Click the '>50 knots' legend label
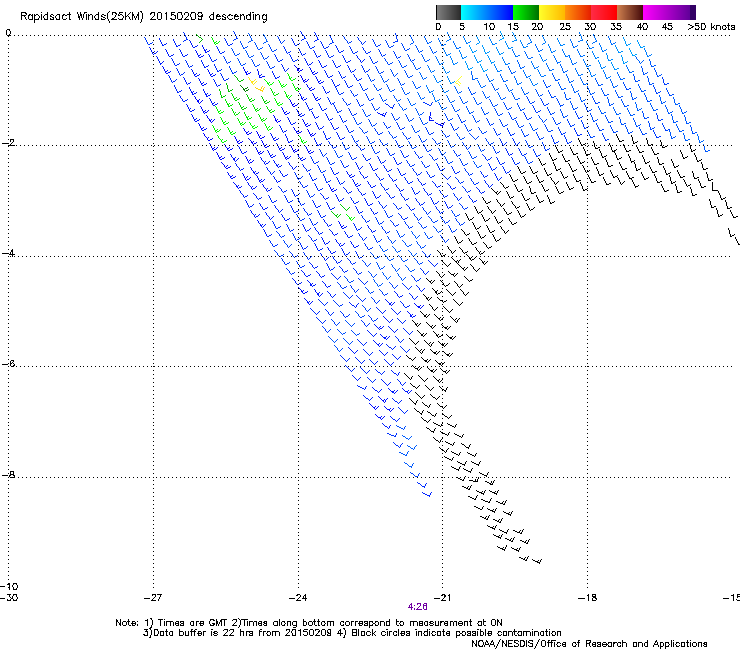 [711, 27]
